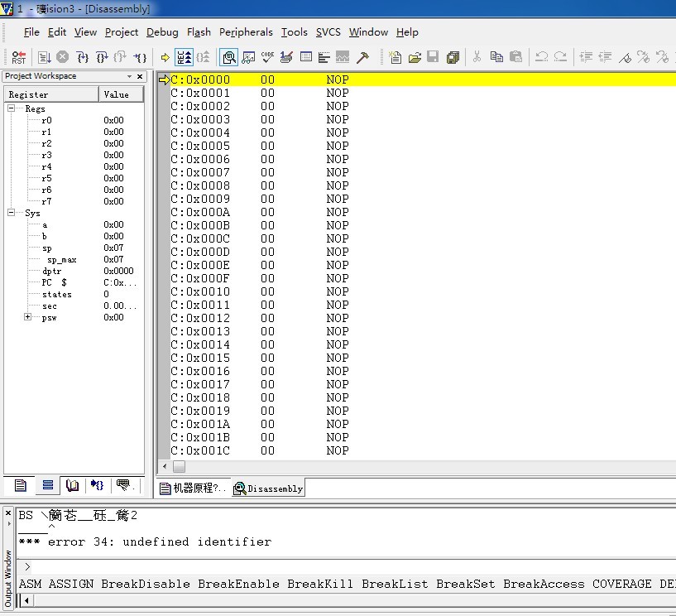Switch to the Disassembly tab

[x=268, y=488]
